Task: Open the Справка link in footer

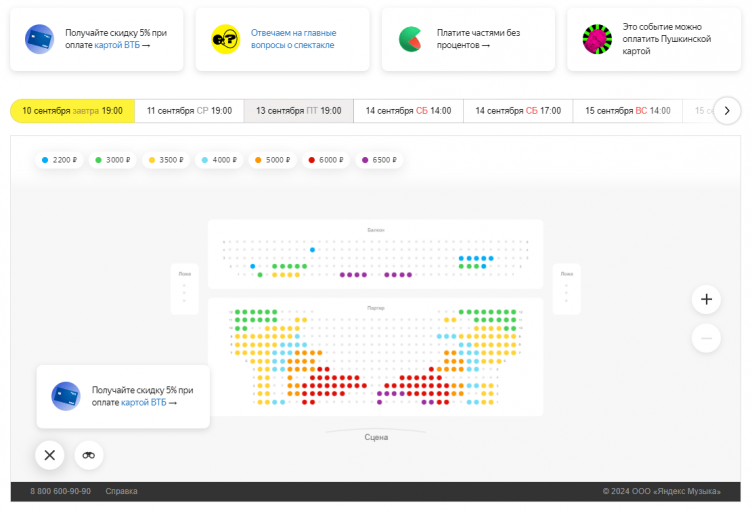Action: 121,491
